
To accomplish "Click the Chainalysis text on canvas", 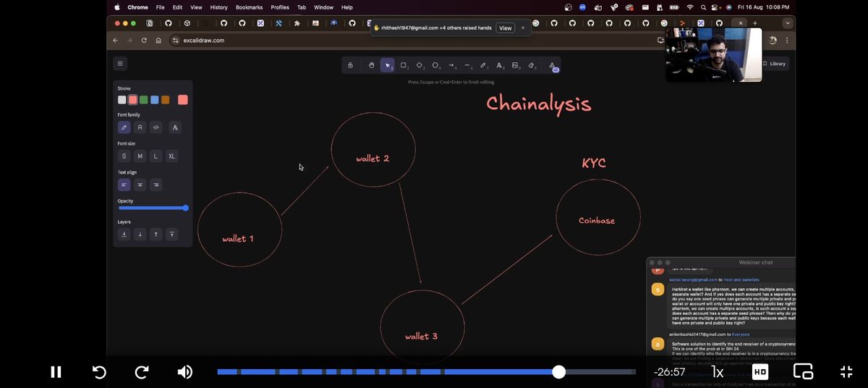I will [539, 104].
